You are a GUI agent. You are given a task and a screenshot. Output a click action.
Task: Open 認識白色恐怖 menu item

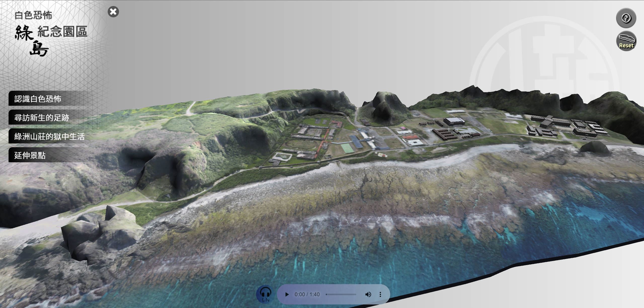(38, 99)
